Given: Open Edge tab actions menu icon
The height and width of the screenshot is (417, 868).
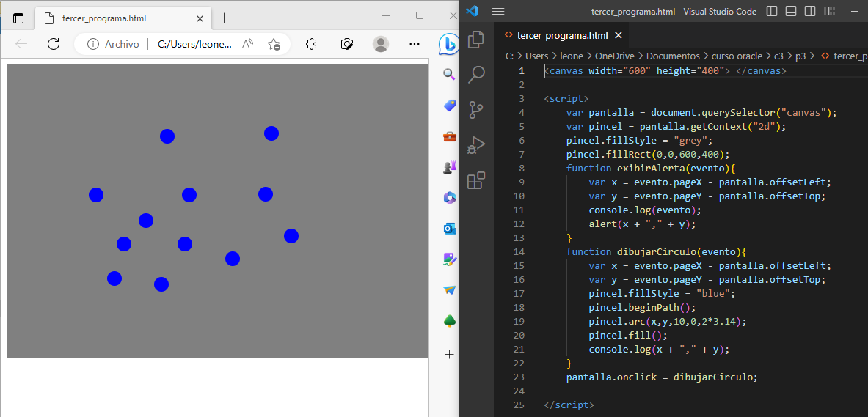Looking at the screenshot, I should pyautogui.click(x=18, y=18).
